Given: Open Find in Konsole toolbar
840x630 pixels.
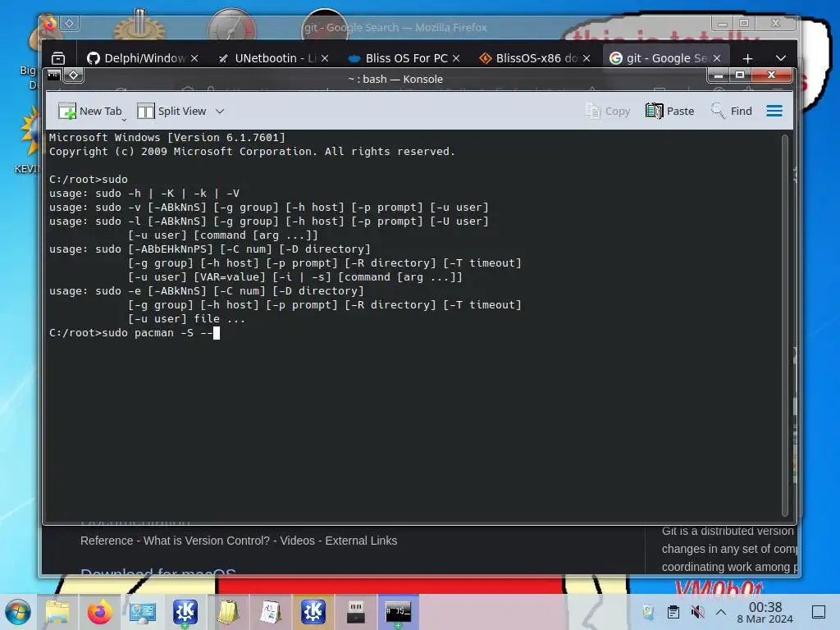Looking at the screenshot, I should 731,111.
